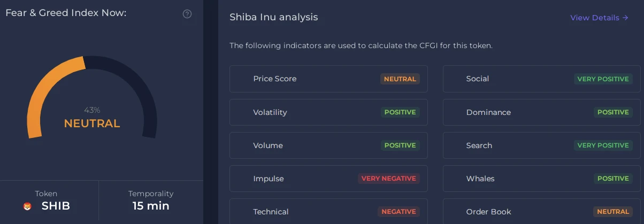644x224 pixels.
Task: Click the SHIB token logo icon
Action: point(27,206)
